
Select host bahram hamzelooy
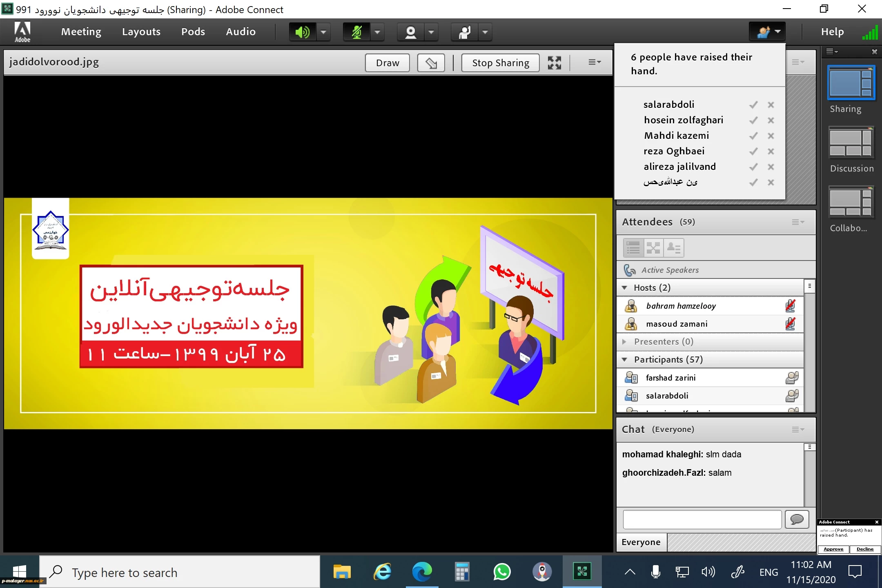710,306
